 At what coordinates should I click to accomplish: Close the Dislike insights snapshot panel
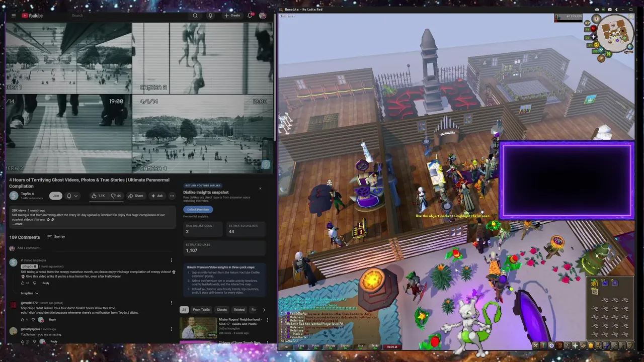pyautogui.click(x=260, y=189)
